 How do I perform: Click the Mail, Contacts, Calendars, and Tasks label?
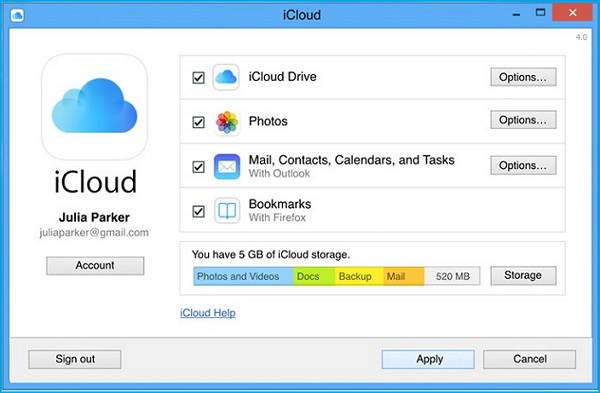[351, 160]
